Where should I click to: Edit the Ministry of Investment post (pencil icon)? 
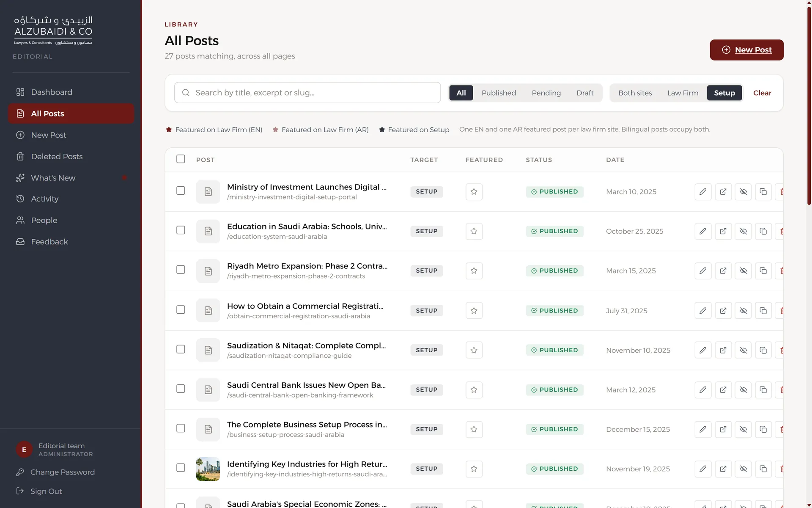[703, 192]
